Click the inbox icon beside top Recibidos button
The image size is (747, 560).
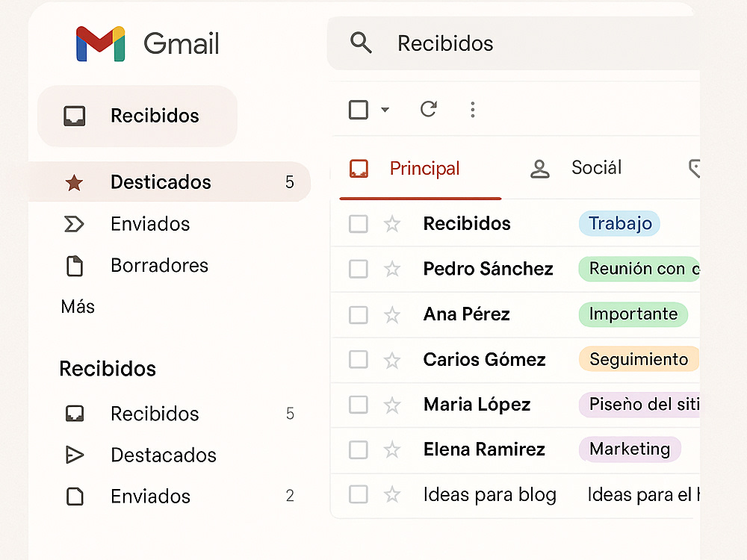click(74, 116)
